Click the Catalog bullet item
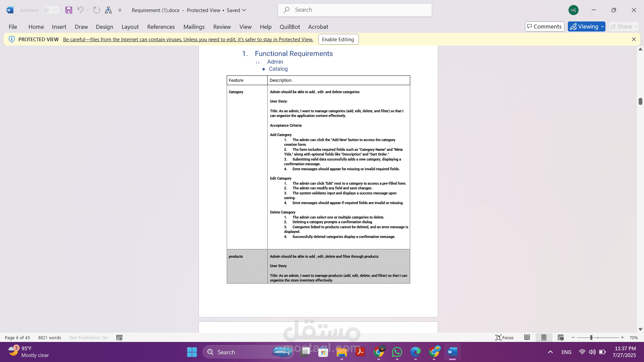The image size is (644, 362). point(278,69)
